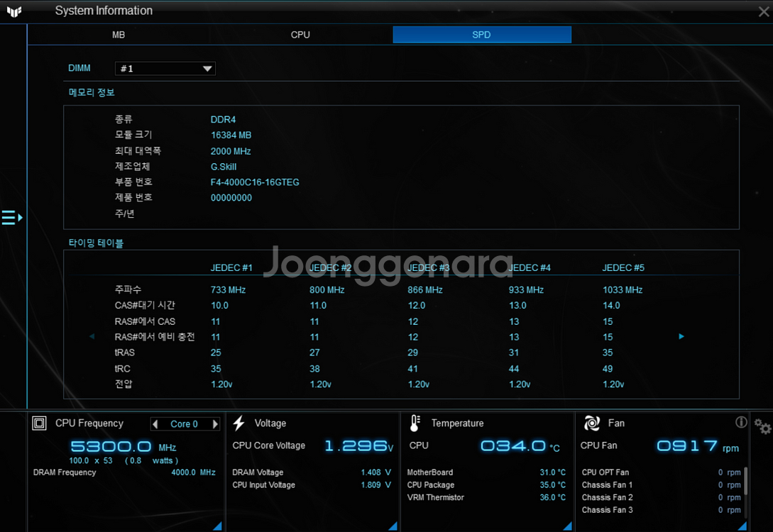
Task: Click the TUF logo icon
Action: [x=13, y=11]
